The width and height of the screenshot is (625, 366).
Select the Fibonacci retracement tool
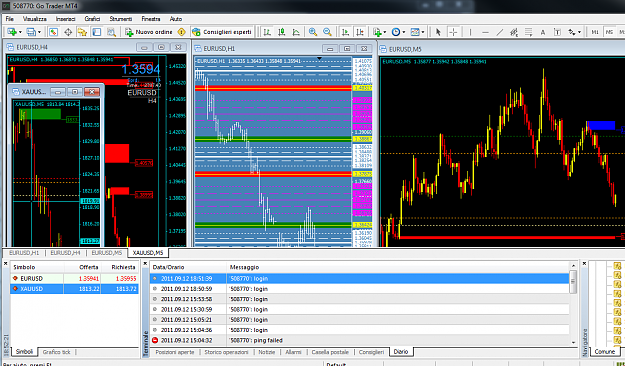529,32
